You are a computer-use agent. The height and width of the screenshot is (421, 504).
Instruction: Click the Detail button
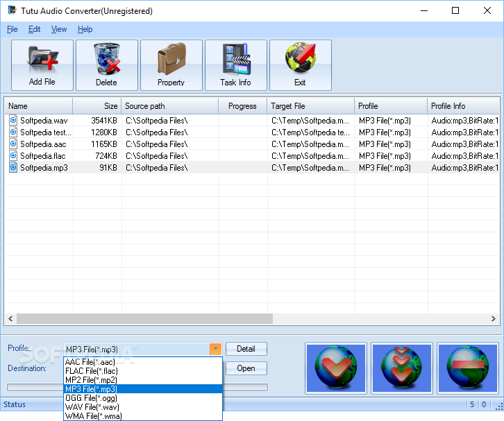[x=246, y=349]
